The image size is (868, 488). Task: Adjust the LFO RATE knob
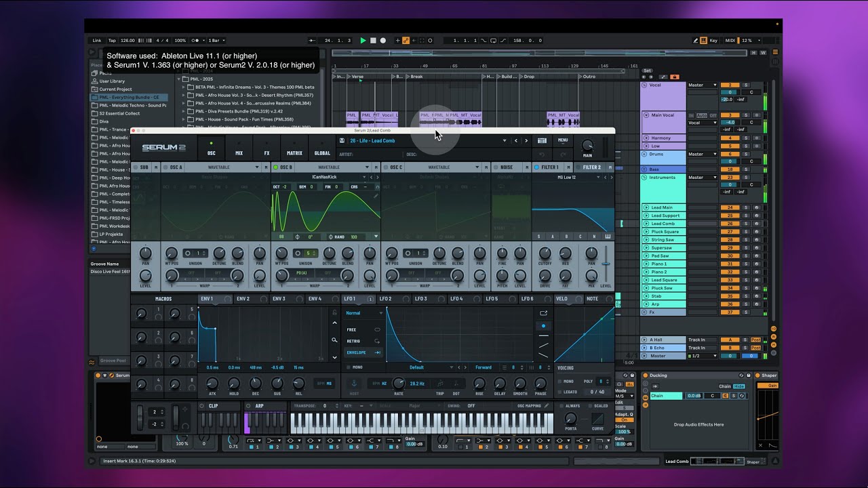pos(399,384)
